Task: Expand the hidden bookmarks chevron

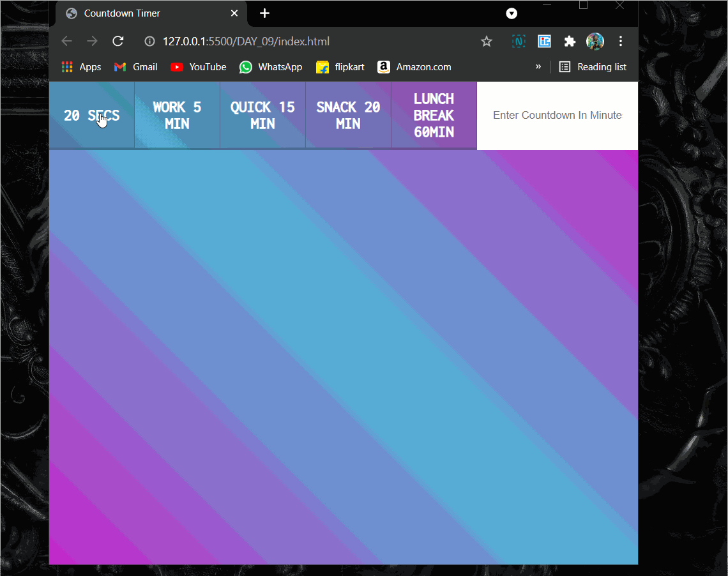Action: (538, 67)
